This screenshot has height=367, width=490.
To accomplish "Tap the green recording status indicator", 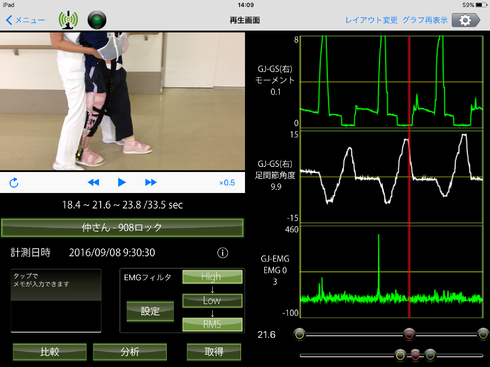I will click(x=97, y=20).
